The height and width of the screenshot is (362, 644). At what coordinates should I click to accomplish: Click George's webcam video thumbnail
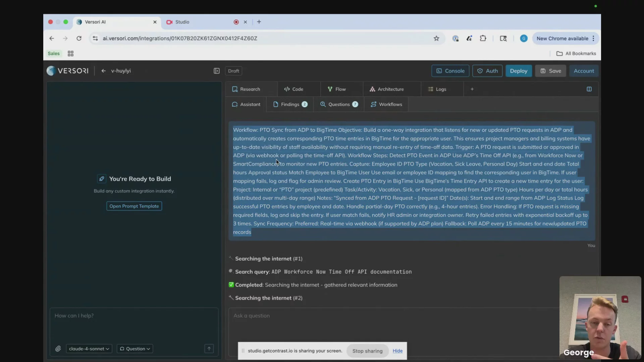coord(600,318)
